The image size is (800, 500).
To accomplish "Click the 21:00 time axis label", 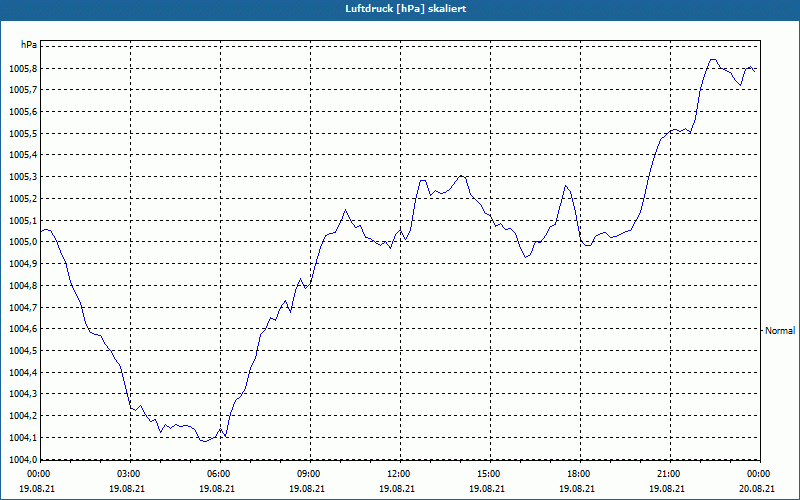I will point(670,474).
